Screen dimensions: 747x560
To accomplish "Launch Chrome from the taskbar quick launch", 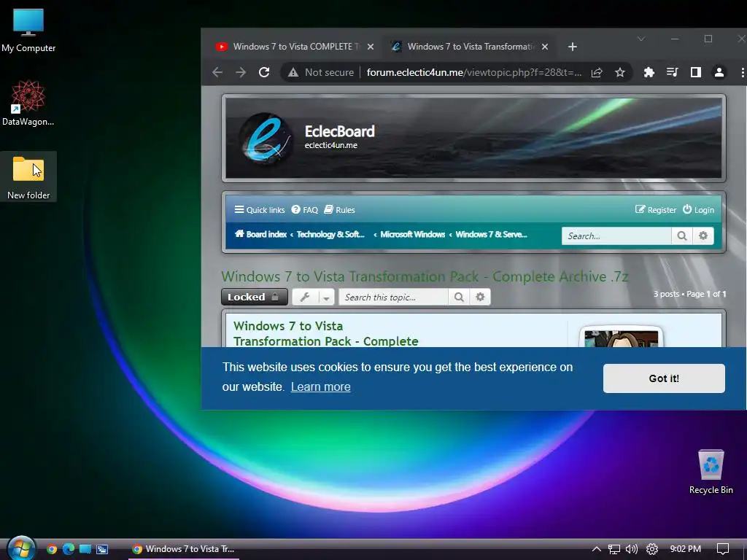I will pyautogui.click(x=52, y=549).
